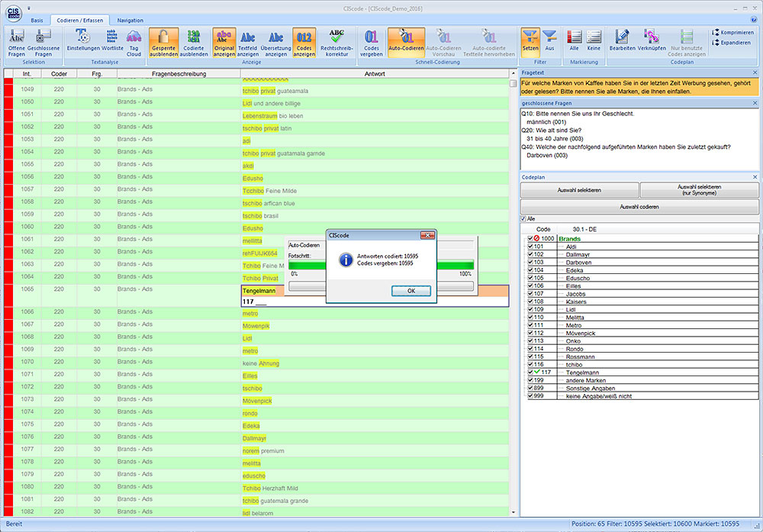Screen dimensions: 763x532
Task: Uncheck code 116 tchibo
Action: coord(530,365)
